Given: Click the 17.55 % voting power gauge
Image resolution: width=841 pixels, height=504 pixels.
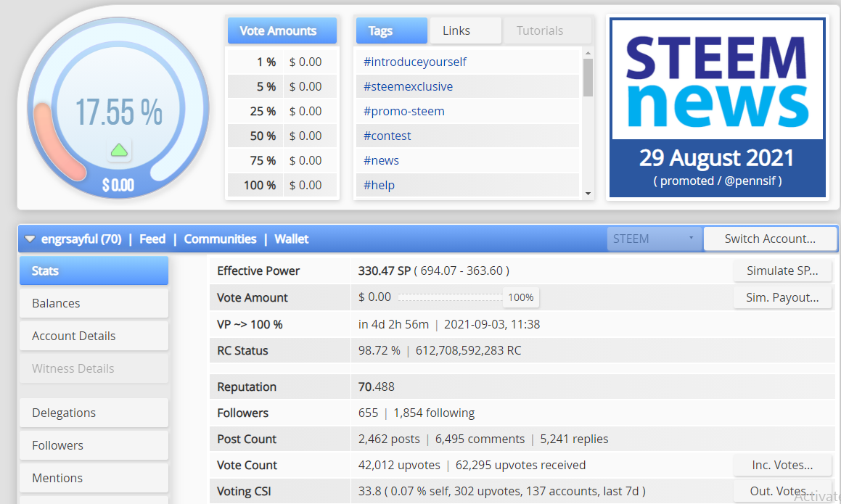Looking at the screenshot, I should [x=118, y=108].
